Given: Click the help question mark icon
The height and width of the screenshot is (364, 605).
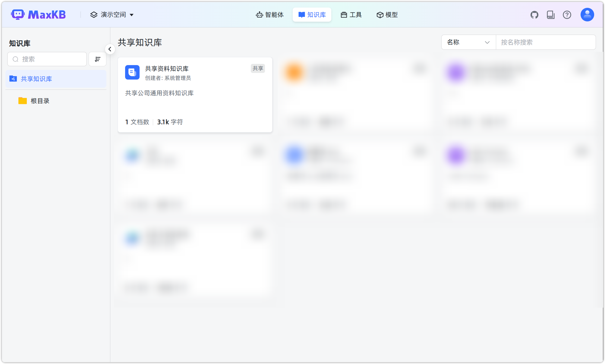Looking at the screenshot, I should tap(567, 14).
